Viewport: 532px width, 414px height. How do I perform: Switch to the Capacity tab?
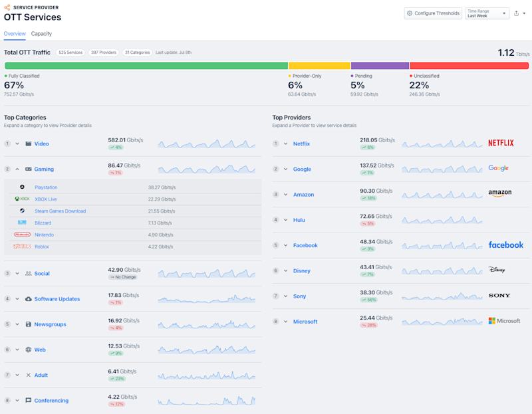point(41,34)
